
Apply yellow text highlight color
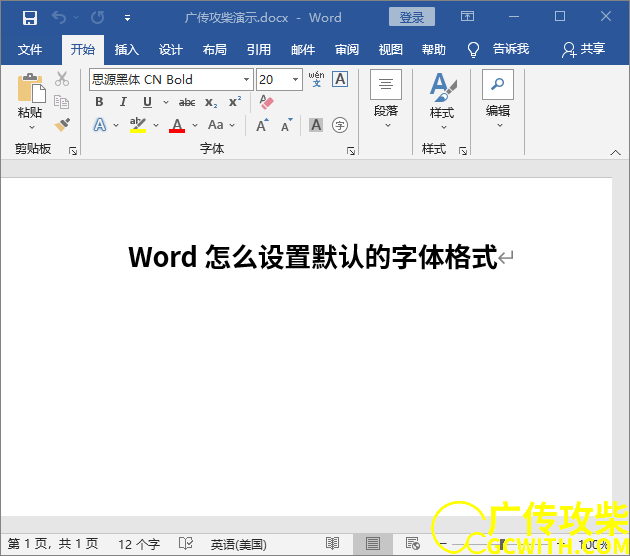[x=138, y=125]
